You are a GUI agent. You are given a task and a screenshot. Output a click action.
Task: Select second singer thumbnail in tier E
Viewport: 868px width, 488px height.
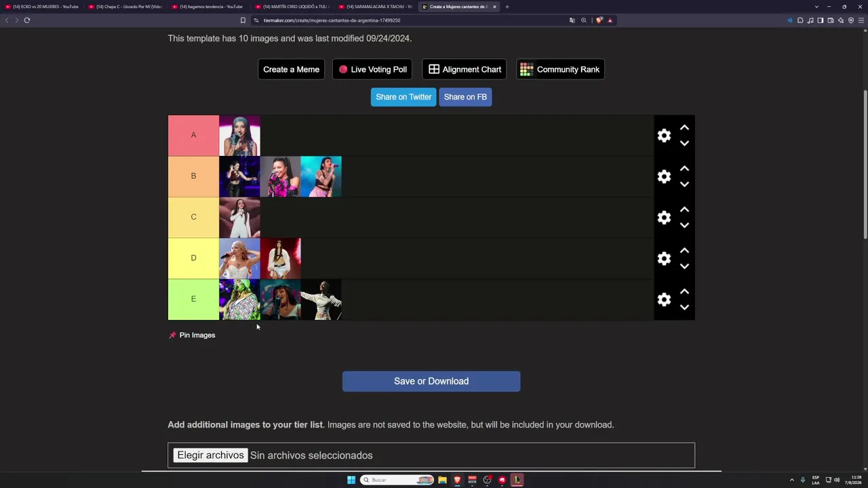[x=280, y=300]
